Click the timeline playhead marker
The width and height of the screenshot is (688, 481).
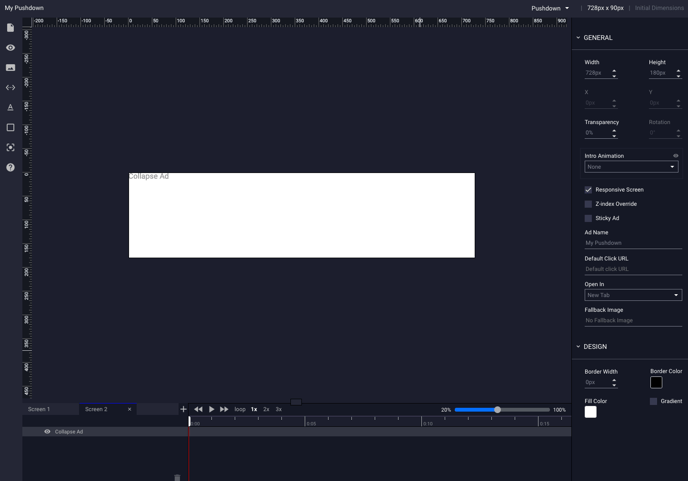pyautogui.click(x=190, y=421)
